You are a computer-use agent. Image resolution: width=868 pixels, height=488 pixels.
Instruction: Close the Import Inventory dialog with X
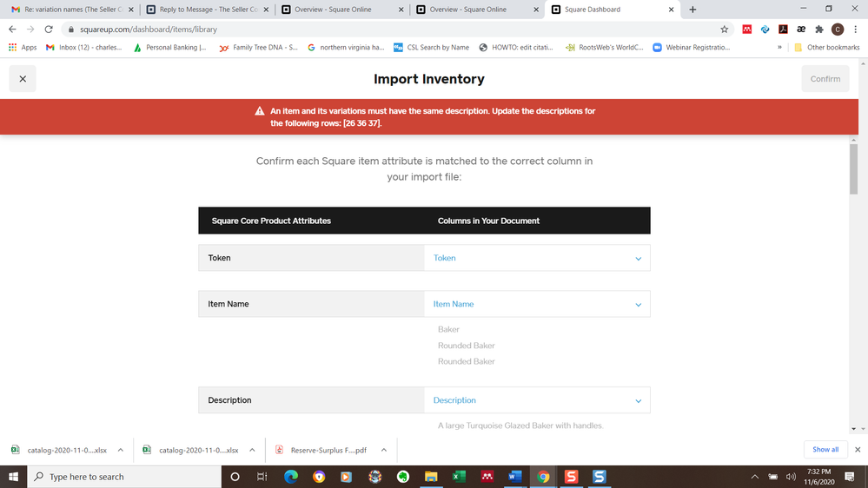click(x=23, y=79)
